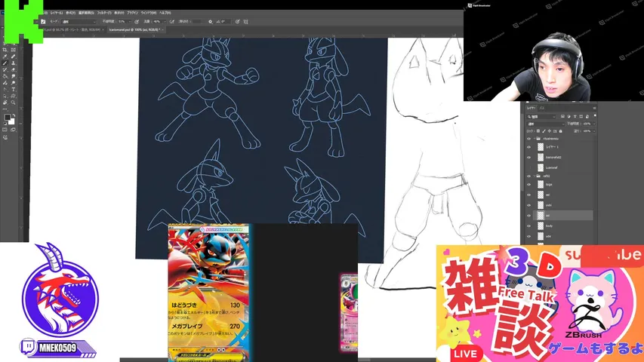Select the Zoom magnifier tool
Image resolution: width=644 pixels, height=362 pixels.
(13, 103)
